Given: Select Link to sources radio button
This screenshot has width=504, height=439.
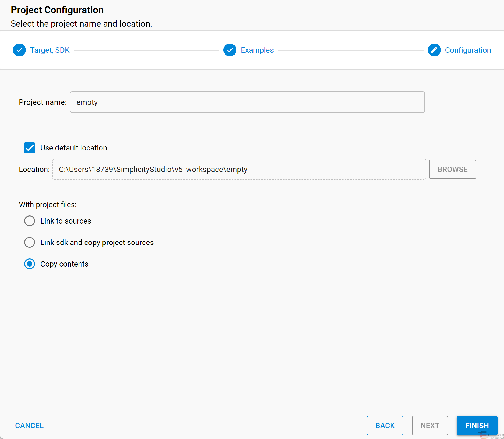Looking at the screenshot, I should pos(30,221).
